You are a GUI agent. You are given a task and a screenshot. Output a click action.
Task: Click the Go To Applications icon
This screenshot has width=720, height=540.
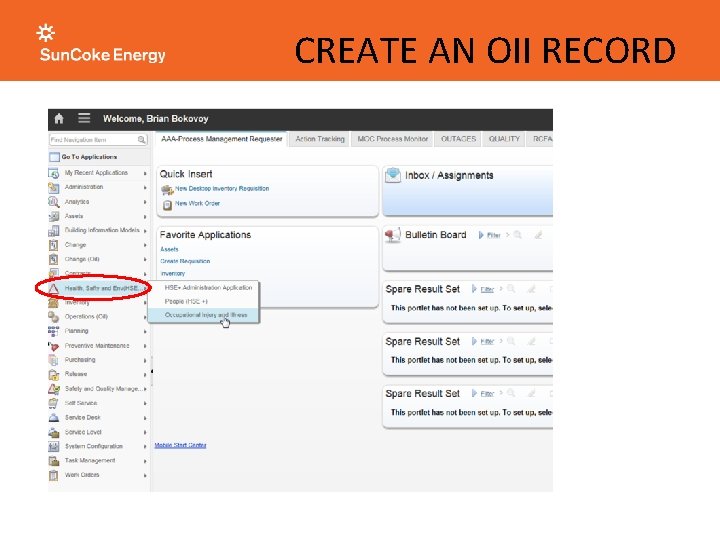tap(54, 157)
